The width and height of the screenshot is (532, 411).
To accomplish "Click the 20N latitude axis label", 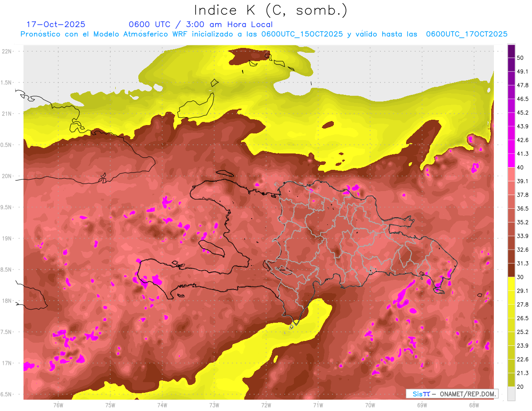I will (7, 176).
